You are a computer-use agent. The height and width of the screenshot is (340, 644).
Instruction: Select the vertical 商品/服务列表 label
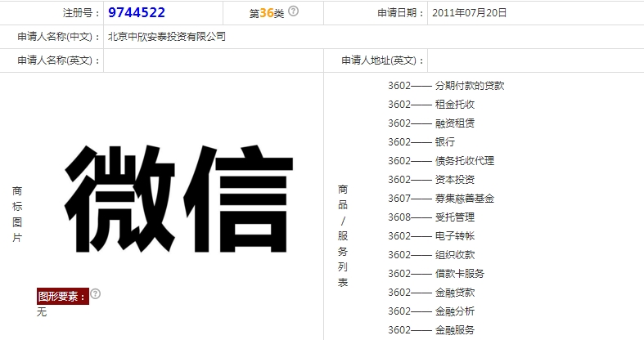(x=343, y=236)
